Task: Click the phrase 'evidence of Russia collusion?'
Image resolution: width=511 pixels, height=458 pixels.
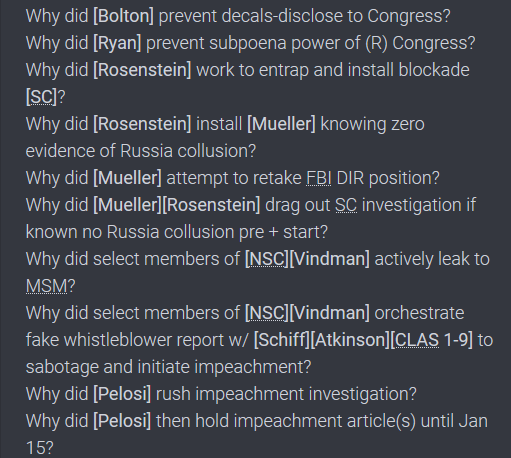Action: coord(141,151)
